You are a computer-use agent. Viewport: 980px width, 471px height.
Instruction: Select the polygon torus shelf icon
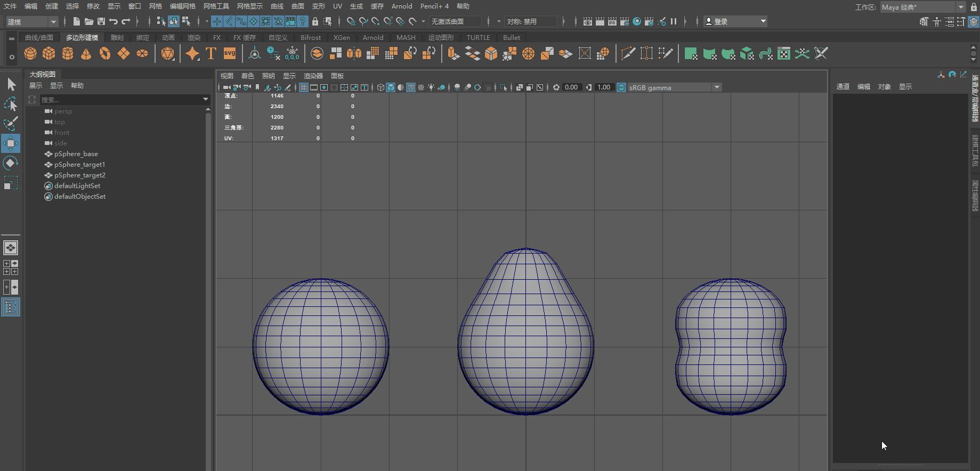105,54
